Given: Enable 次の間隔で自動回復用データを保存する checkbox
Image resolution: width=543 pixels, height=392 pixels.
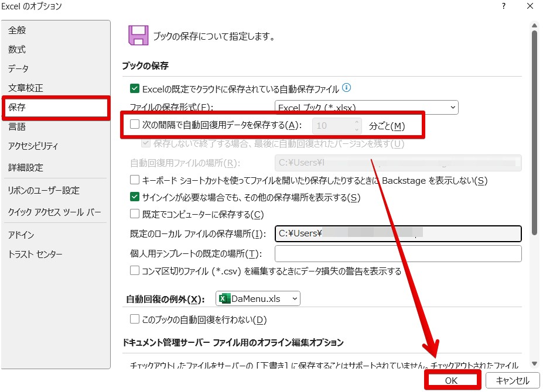Looking at the screenshot, I should click(x=134, y=124).
